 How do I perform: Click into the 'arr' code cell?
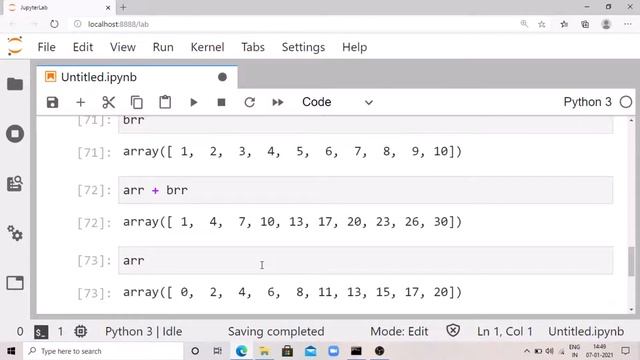pyautogui.click(x=365, y=260)
